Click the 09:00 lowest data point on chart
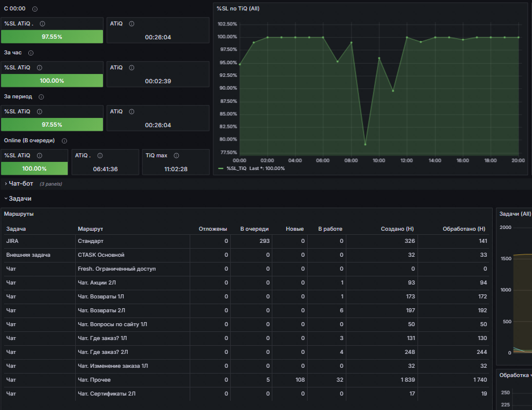The height and width of the screenshot is (410, 532). [x=365, y=144]
